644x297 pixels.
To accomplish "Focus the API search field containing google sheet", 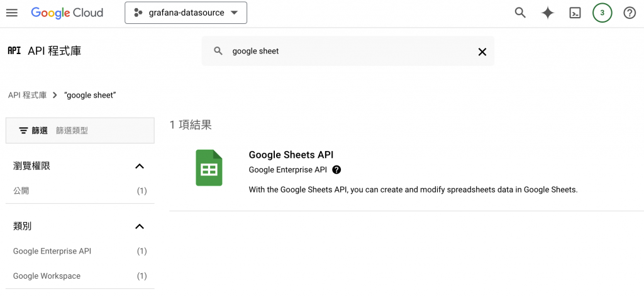I will pyautogui.click(x=347, y=51).
